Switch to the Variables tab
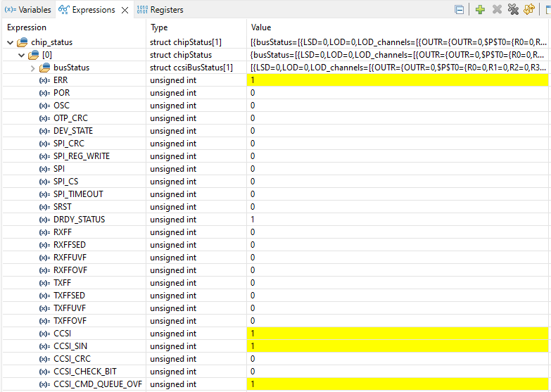551x392 pixels. 28,10
